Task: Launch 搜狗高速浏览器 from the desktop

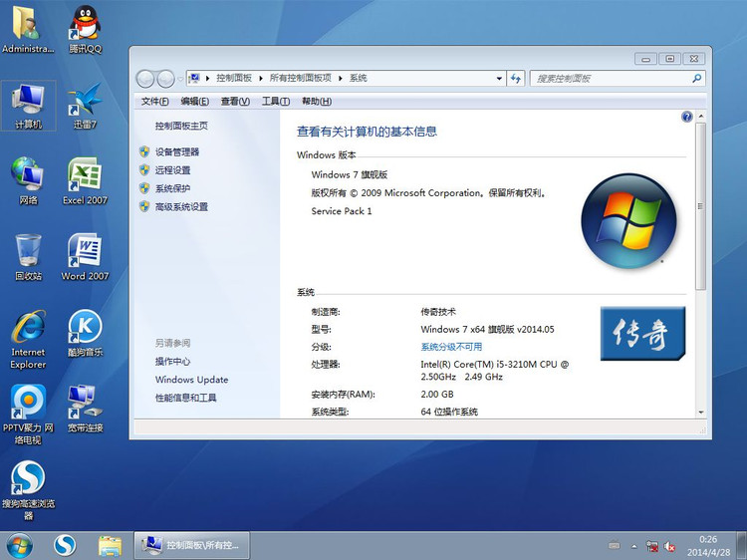Action: pyautogui.click(x=28, y=491)
